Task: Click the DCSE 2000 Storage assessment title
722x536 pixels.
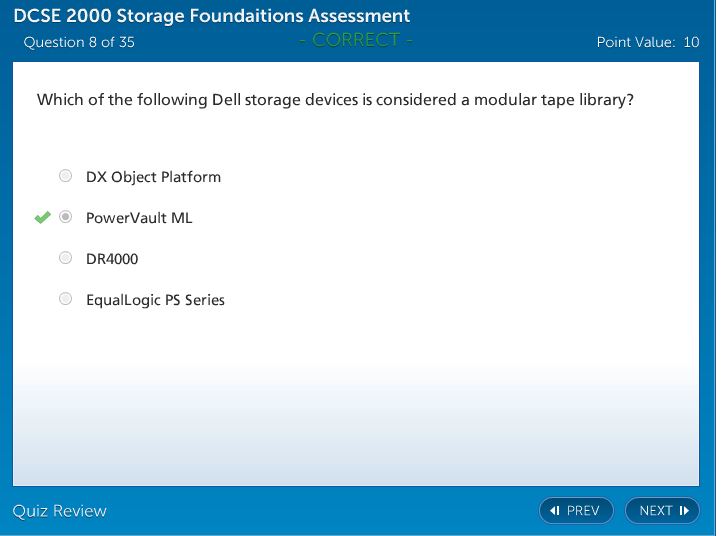Action: point(212,16)
